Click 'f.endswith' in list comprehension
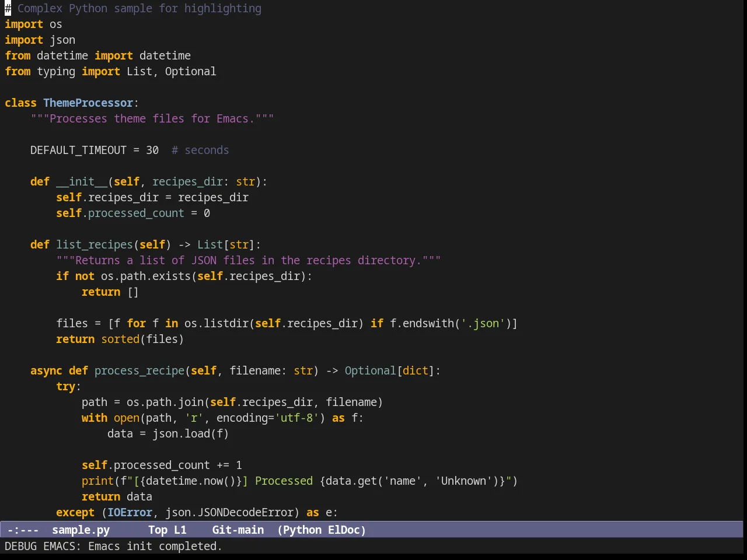This screenshot has height=560, width=747. (422, 323)
